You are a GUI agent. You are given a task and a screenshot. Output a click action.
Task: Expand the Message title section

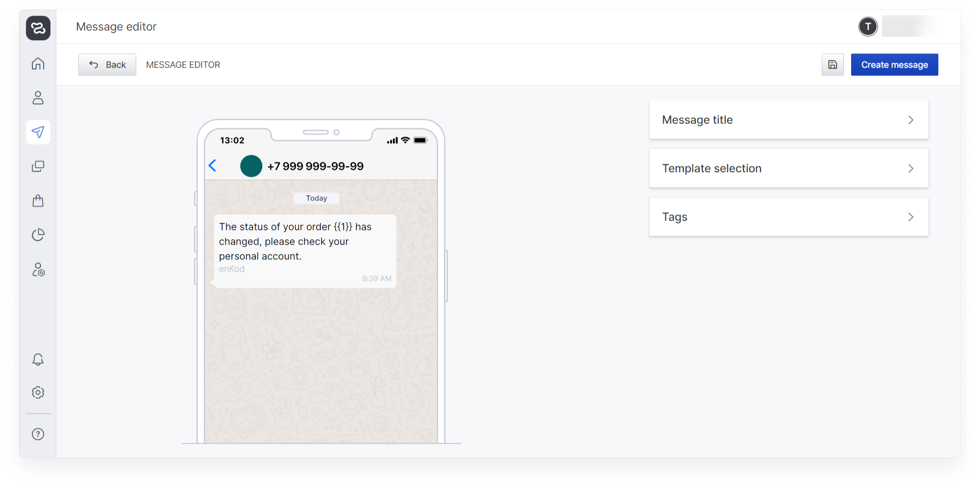[788, 120]
